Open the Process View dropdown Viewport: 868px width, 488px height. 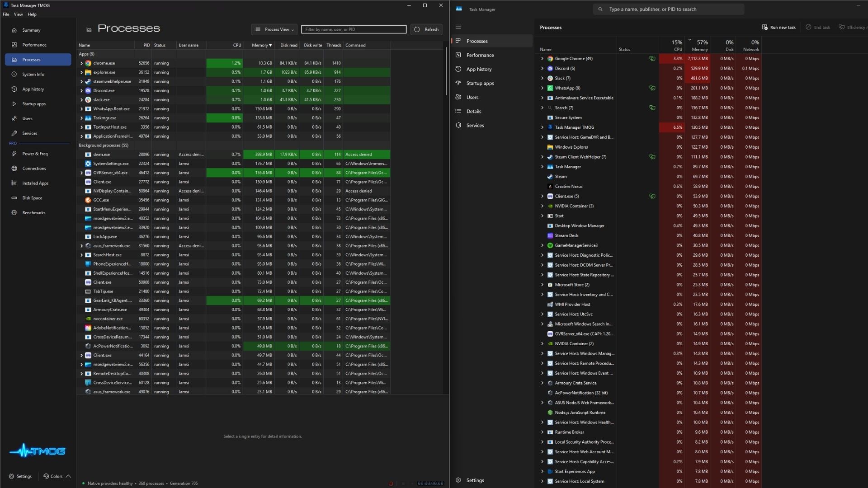[x=274, y=29]
